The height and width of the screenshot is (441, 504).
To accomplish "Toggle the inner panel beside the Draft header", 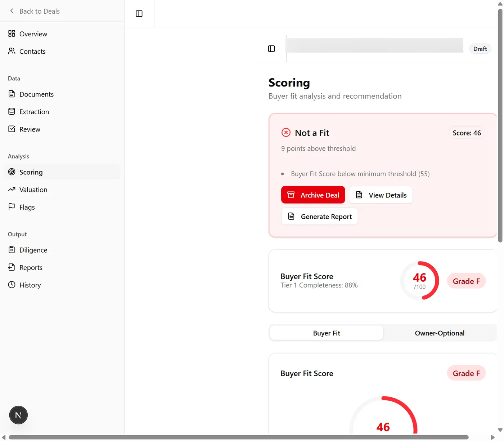I will 271,49.
